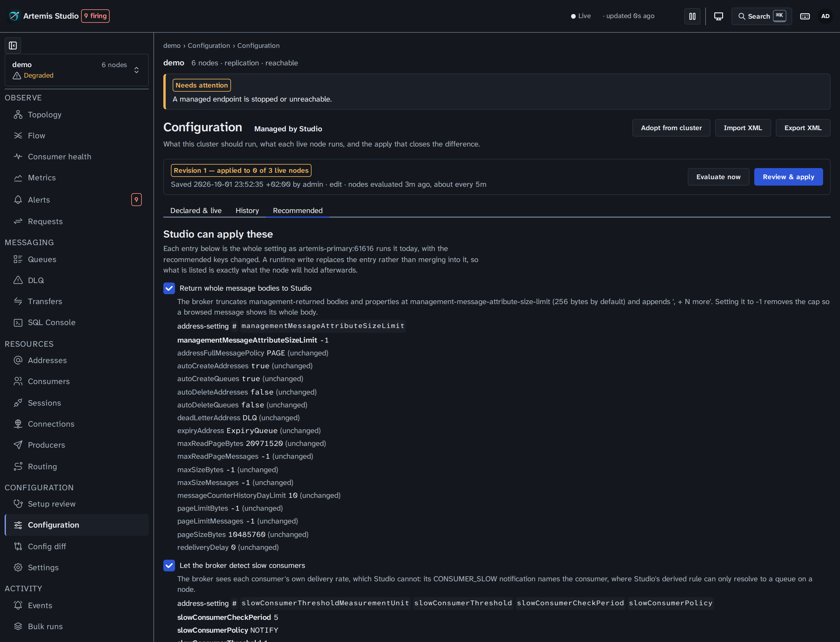Click the Alerts count badge 9
This screenshot has width=840, height=642.
(x=136, y=200)
